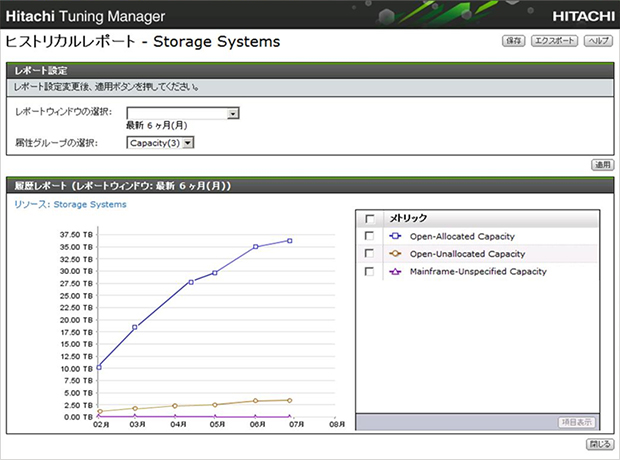Click the 04月 Open-Allocated data point
The width and height of the screenshot is (620, 460).
(x=191, y=282)
